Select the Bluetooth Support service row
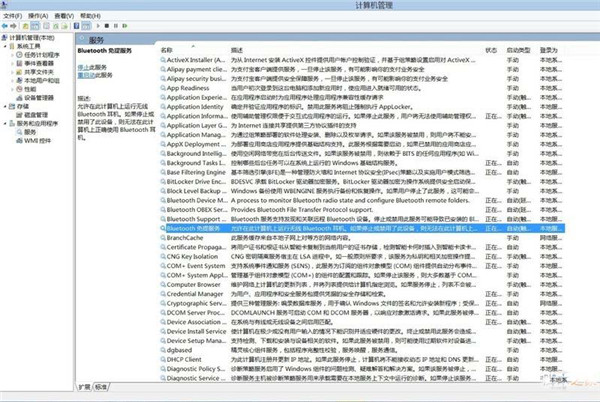Screen dimensions: 600x402 click(x=362, y=219)
